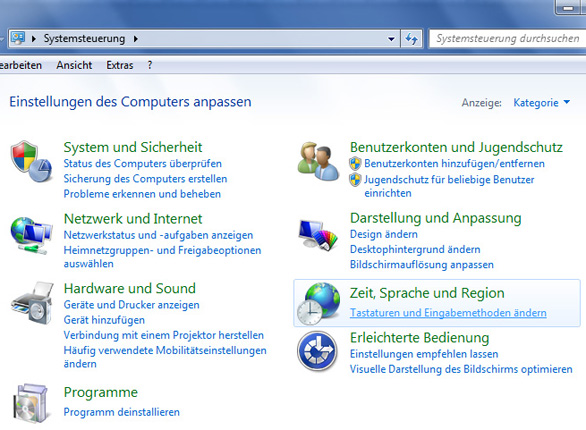Open the Extras menu
This screenshot has height=430, width=586.
tap(120, 65)
